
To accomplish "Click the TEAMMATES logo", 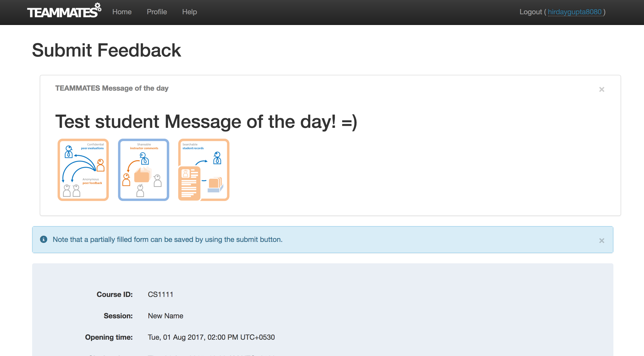I will tap(64, 11).
